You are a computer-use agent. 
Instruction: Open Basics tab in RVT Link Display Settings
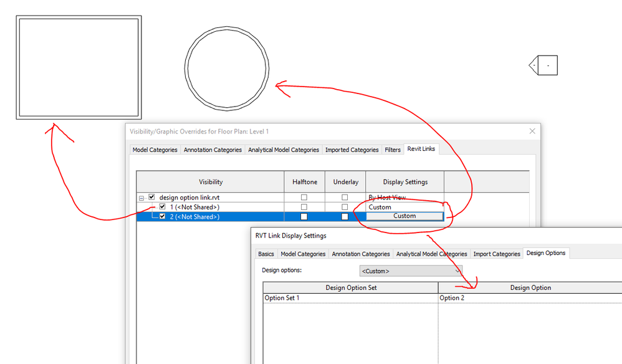tap(266, 254)
